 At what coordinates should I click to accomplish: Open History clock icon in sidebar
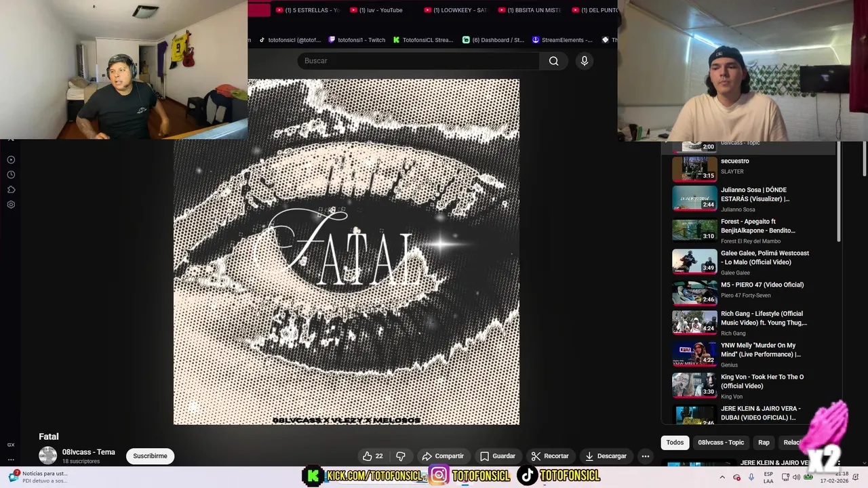[x=11, y=175]
